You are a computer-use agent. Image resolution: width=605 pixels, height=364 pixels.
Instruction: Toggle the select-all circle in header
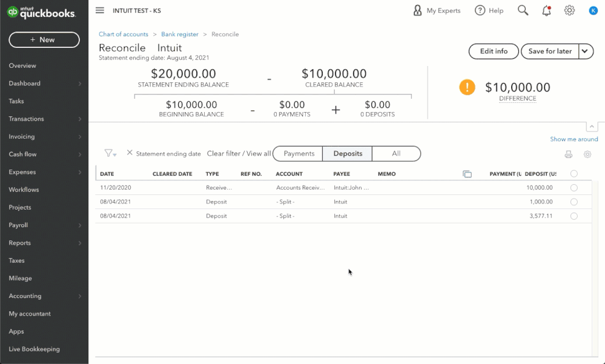point(574,174)
